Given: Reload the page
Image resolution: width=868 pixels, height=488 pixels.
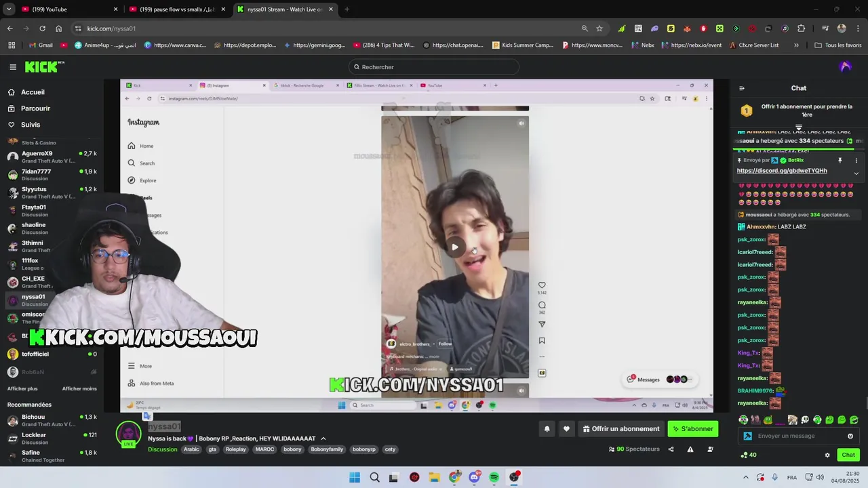Looking at the screenshot, I should click(42, 28).
